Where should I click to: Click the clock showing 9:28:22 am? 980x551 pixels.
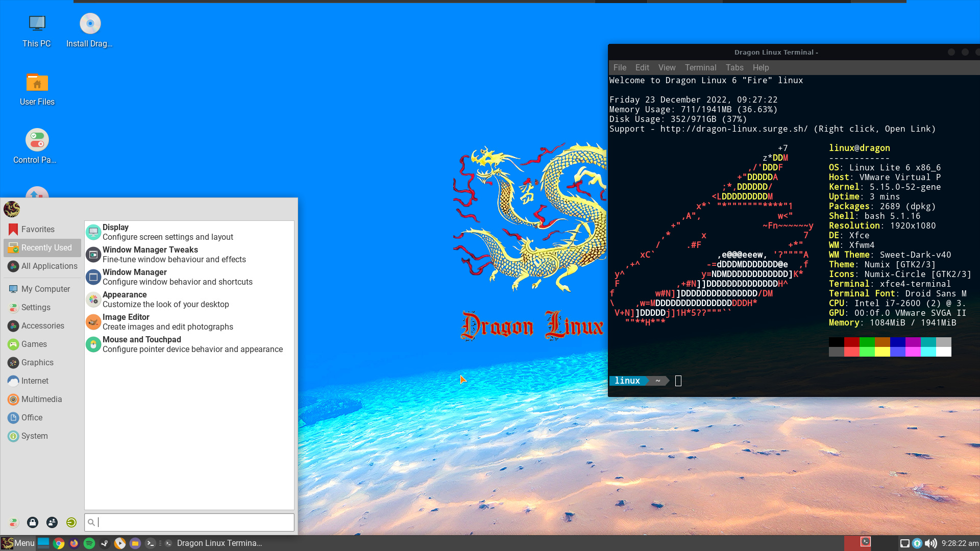coord(960,543)
